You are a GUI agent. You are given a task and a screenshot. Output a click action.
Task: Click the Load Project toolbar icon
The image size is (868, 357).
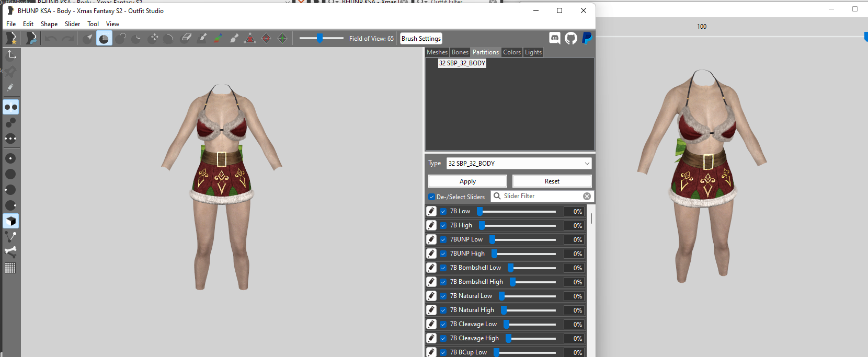(x=31, y=38)
